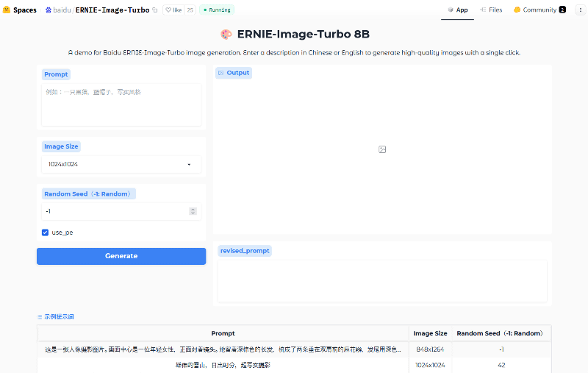Click the image placeholder icon in Output
This screenshot has width=588, height=373.
[382, 149]
